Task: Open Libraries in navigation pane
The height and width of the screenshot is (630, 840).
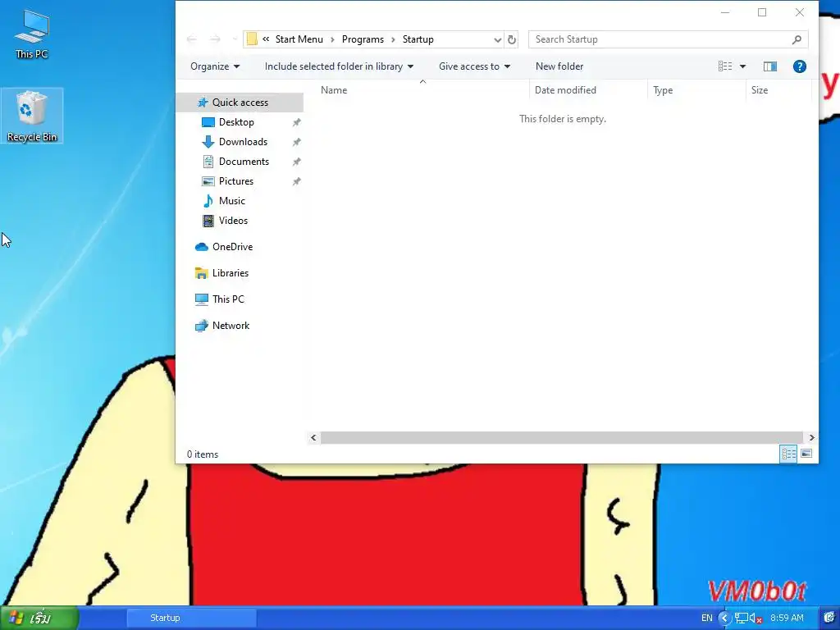Action: pyautogui.click(x=230, y=273)
